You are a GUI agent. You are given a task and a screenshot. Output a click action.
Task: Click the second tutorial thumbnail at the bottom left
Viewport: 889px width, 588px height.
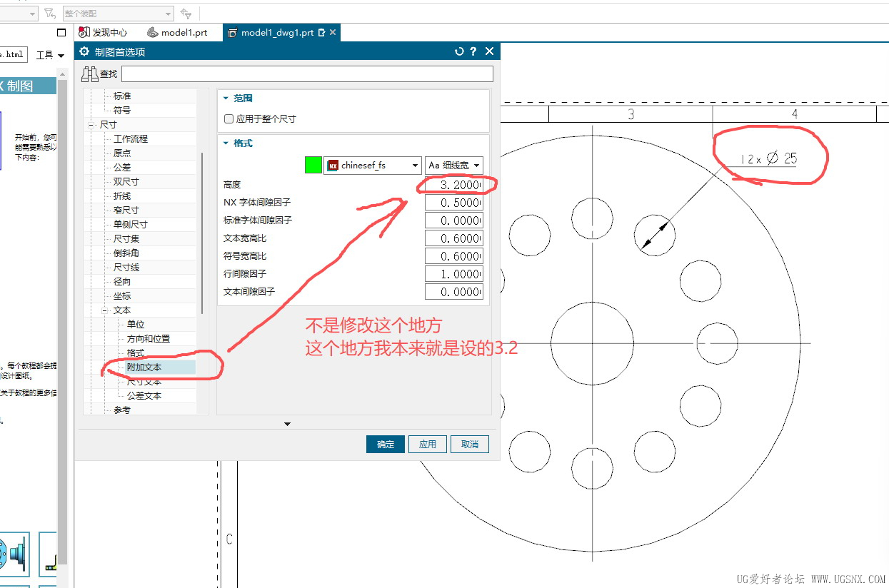click(48, 554)
